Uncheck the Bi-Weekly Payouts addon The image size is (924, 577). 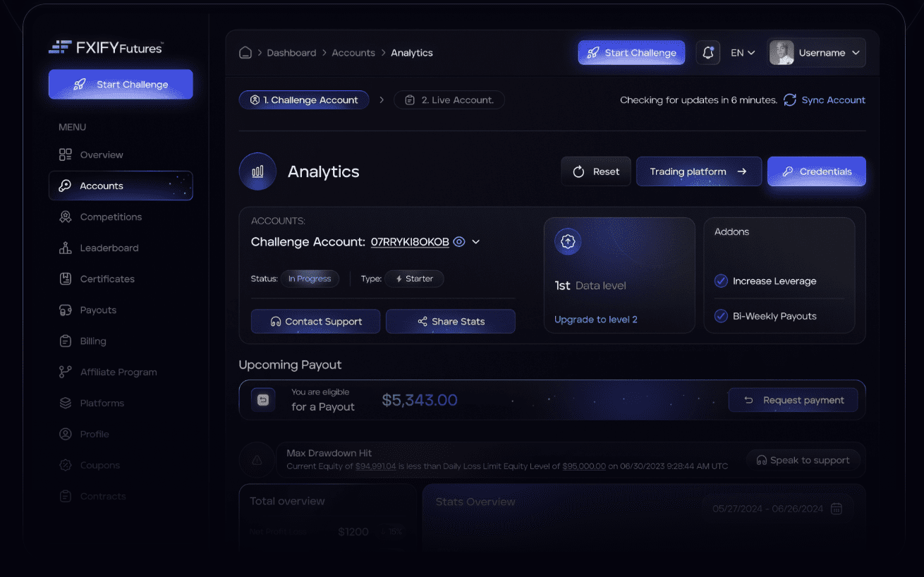point(721,316)
